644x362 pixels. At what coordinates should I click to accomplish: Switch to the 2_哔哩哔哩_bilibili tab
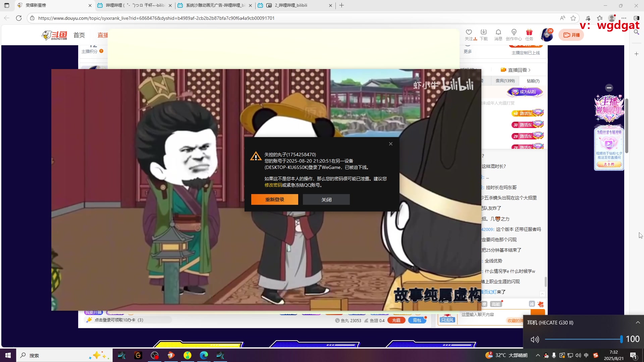[295, 5]
